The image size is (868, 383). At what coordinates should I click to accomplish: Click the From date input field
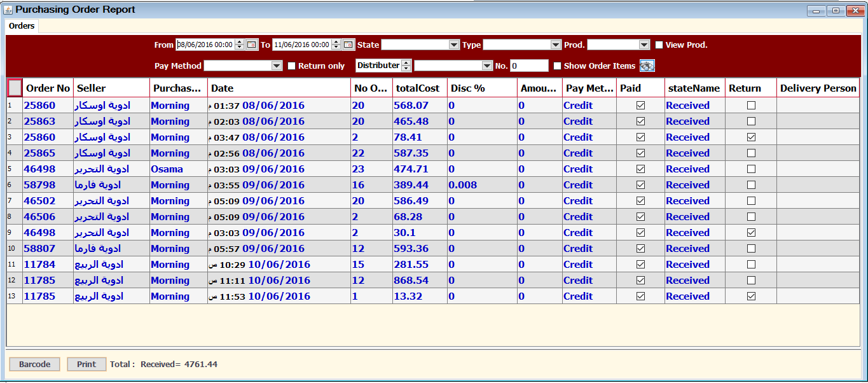click(x=205, y=45)
